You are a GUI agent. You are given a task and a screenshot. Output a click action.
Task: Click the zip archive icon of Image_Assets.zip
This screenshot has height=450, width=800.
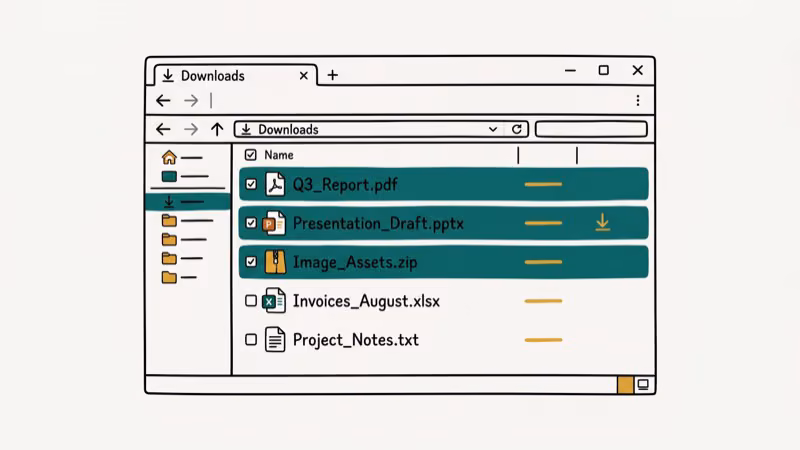[276, 262]
